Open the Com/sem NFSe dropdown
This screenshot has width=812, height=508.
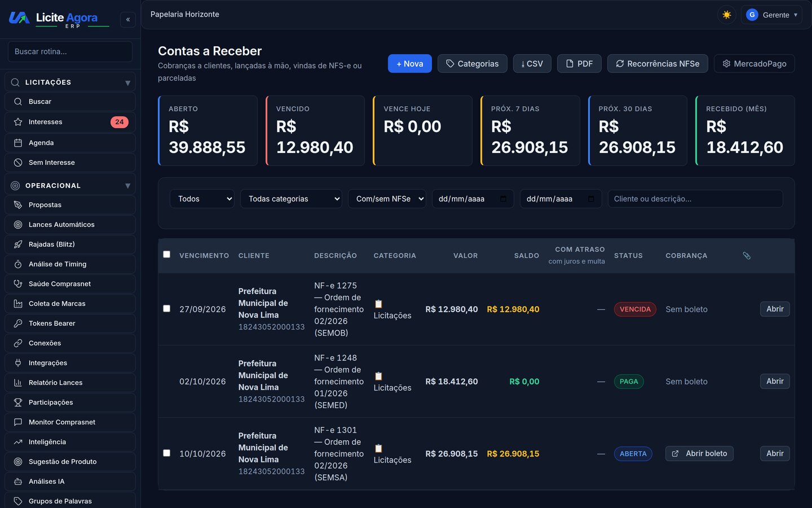click(x=387, y=199)
